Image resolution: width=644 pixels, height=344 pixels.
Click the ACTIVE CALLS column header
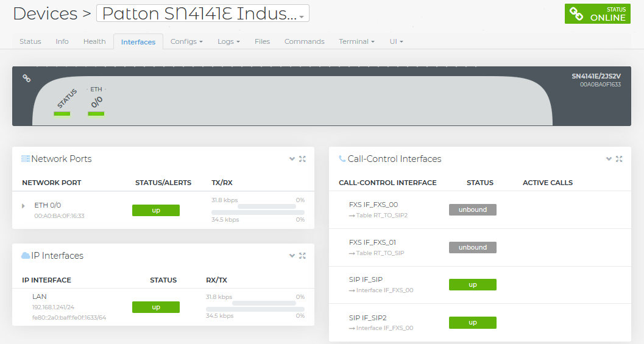pos(548,183)
